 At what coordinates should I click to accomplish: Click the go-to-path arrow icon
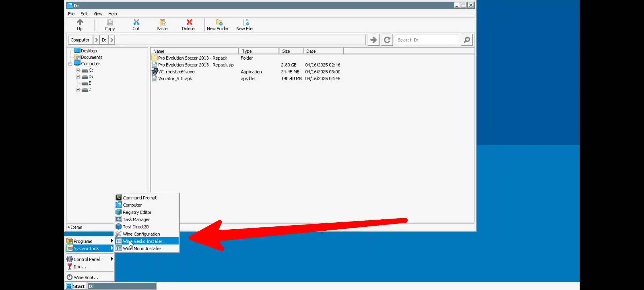373,39
